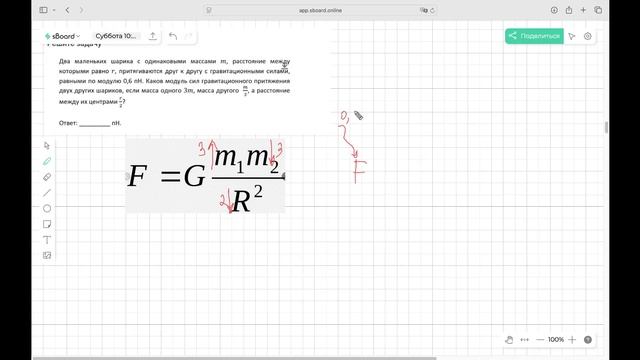Go back in Safari history
The image size is (640, 360).
(x=68, y=10)
